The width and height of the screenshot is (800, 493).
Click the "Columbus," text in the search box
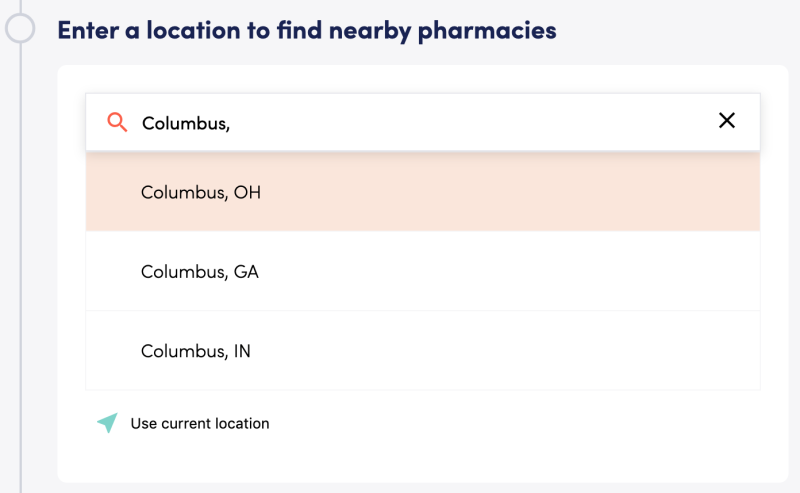click(x=186, y=123)
